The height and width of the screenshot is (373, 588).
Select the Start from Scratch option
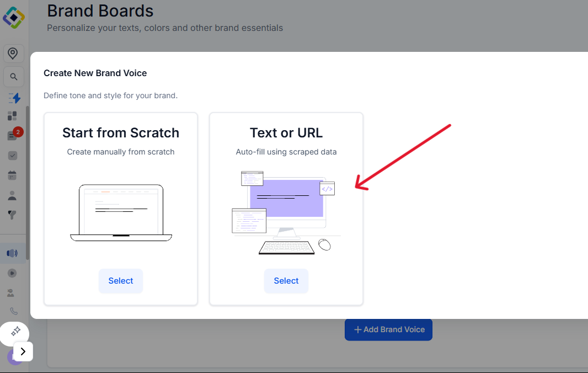tap(120, 281)
